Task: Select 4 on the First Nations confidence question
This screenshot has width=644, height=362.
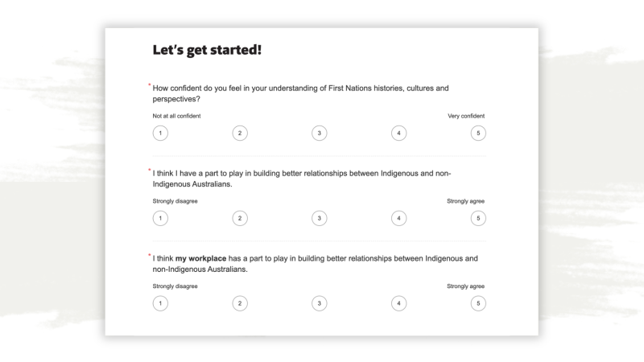Action: pos(398,133)
